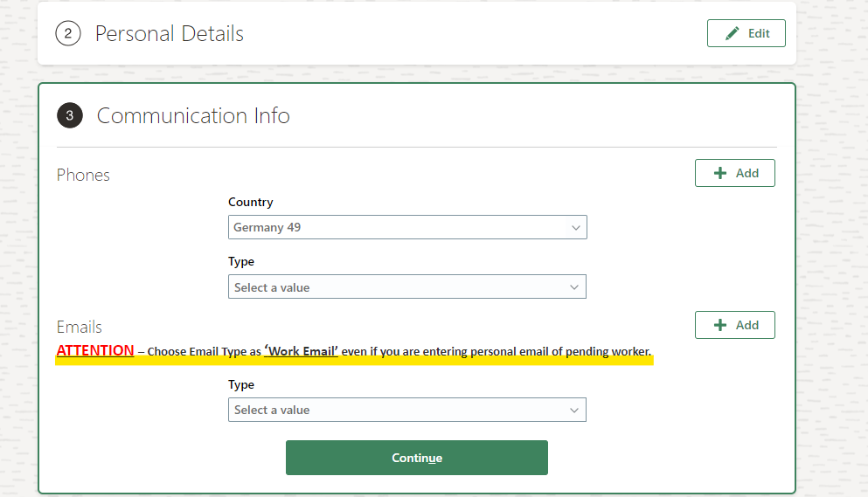Click the pencil icon in the Edit button
The height and width of the screenshot is (497, 868).
pos(732,33)
